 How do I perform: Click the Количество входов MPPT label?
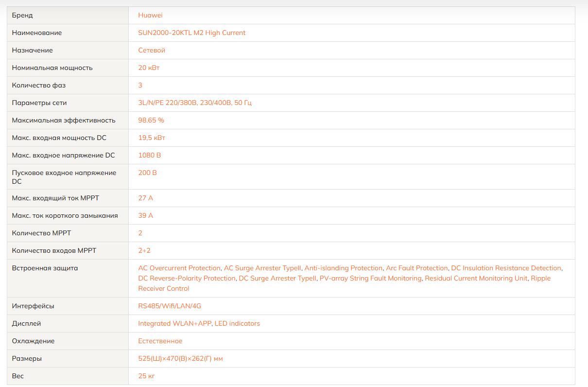pos(54,250)
